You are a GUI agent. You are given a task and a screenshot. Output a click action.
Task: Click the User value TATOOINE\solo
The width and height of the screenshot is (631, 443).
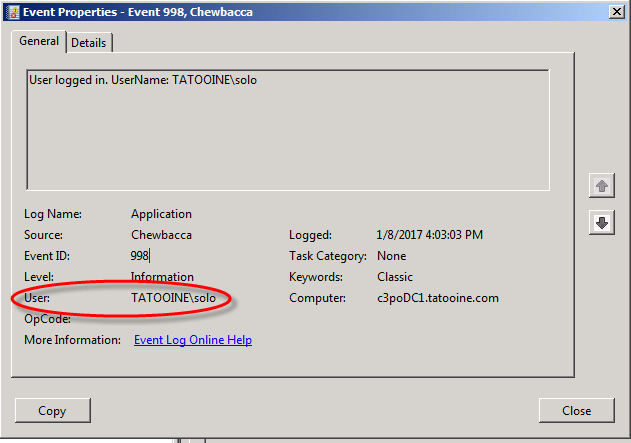pyautogui.click(x=173, y=298)
